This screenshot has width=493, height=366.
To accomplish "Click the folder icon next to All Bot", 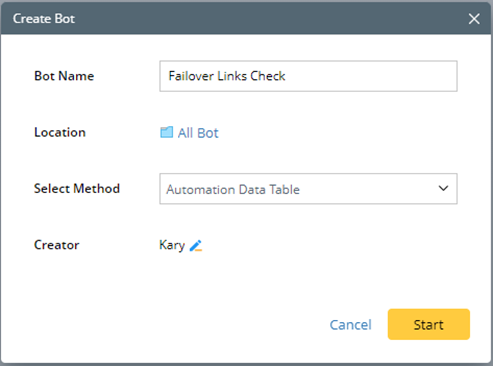I will 166,132.
